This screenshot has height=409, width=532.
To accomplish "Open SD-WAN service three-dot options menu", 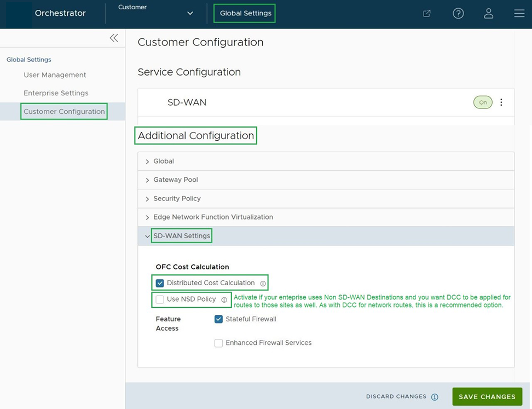I will click(501, 102).
